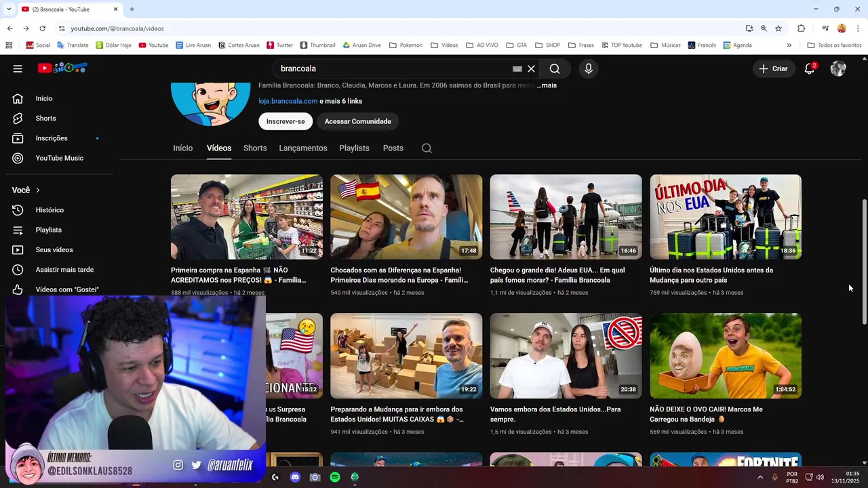Click the address bar URL

(x=117, y=28)
